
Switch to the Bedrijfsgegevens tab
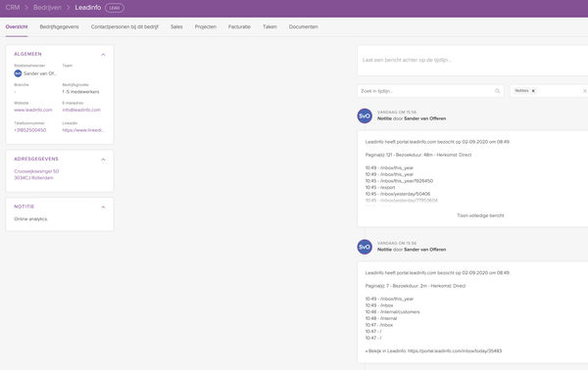(x=59, y=27)
